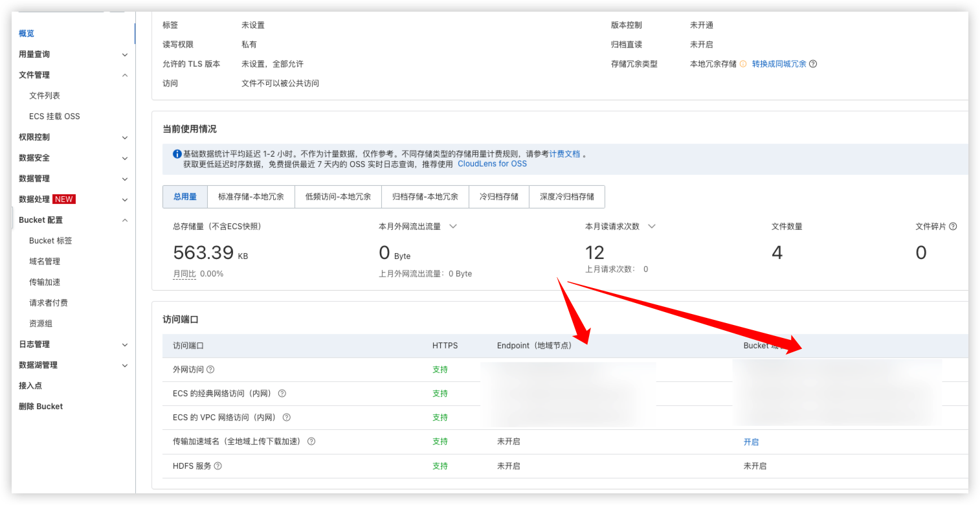Select the 深度冷归档存储 tab
The width and height of the screenshot is (980, 505).
point(567,197)
